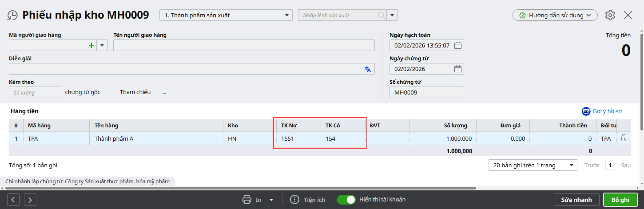Click Sửa nhanh button
Image resolution: width=644 pixels, height=209 pixels.
click(x=576, y=200)
